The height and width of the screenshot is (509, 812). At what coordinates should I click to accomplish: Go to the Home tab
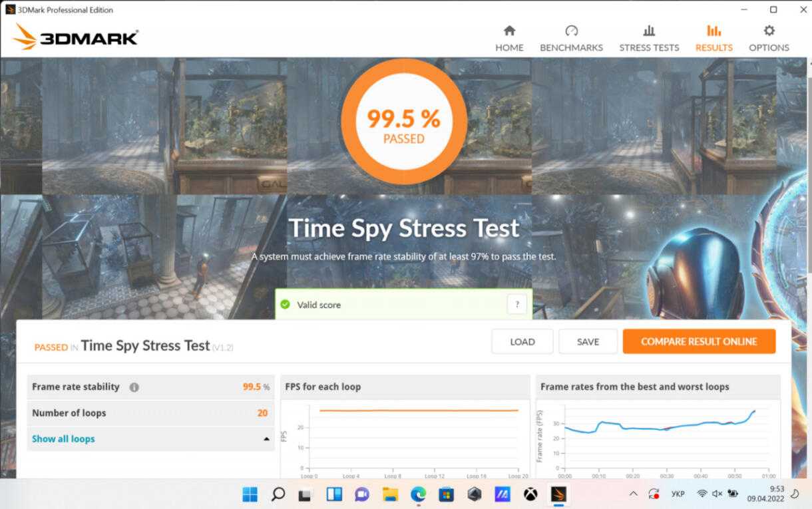pos(509,39)
